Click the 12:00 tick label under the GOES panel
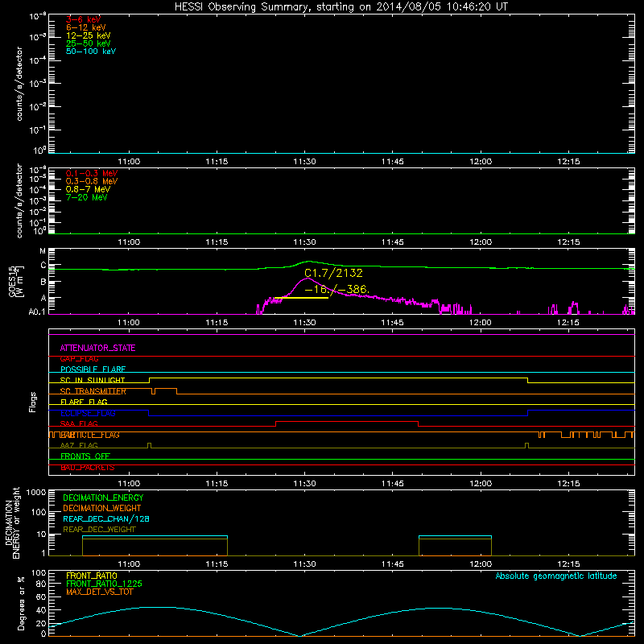This screenshot has width=644, height=644. [481, 323]
